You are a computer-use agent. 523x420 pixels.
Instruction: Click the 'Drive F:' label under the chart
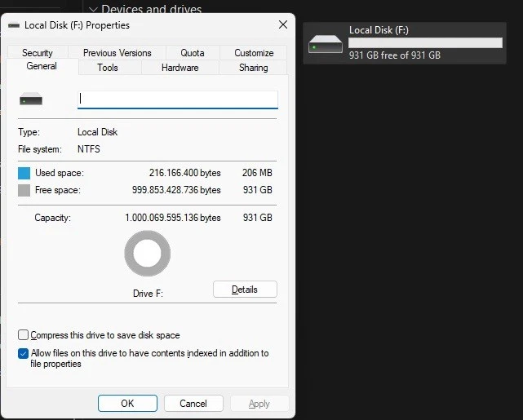148,294
